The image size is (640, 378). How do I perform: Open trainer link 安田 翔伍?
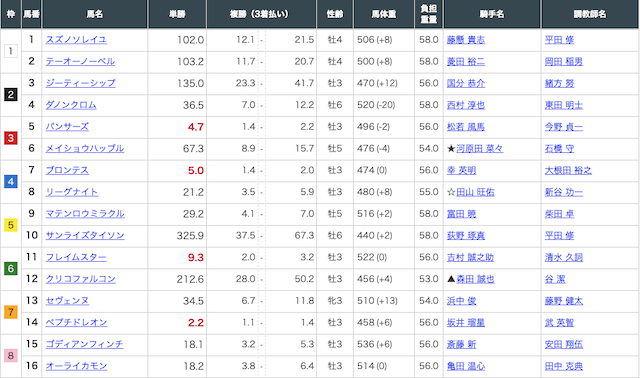click(x=564, y=344)
